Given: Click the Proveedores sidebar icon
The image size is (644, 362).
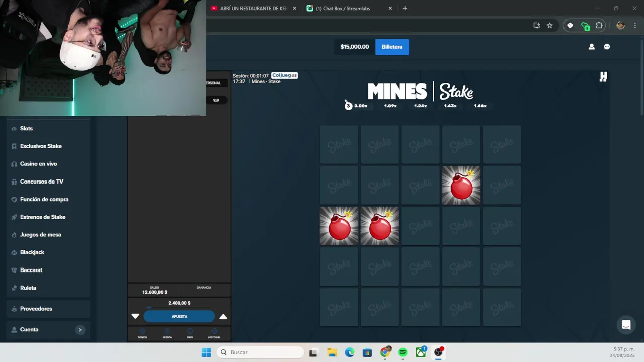Looking at the screenshot, I should 14,309.
